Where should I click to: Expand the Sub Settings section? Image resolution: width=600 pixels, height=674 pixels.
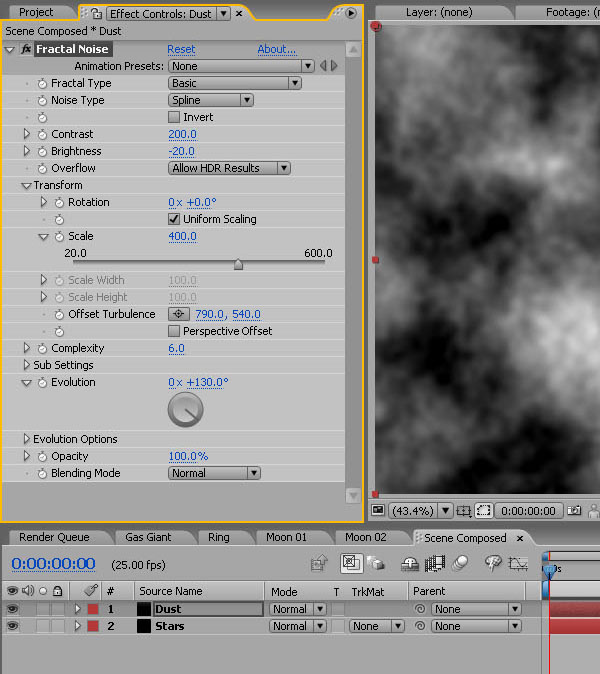(x=27, y=366)
